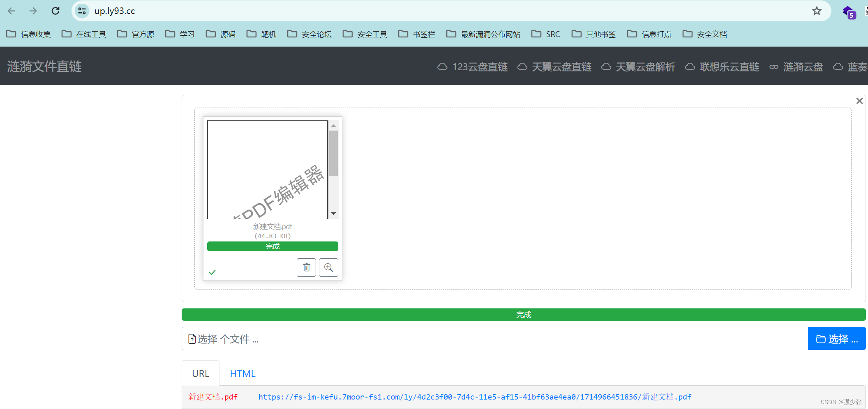Open the 靶机 bookmark folder
This screenshot has height=409, width=868.
[261, 34]
